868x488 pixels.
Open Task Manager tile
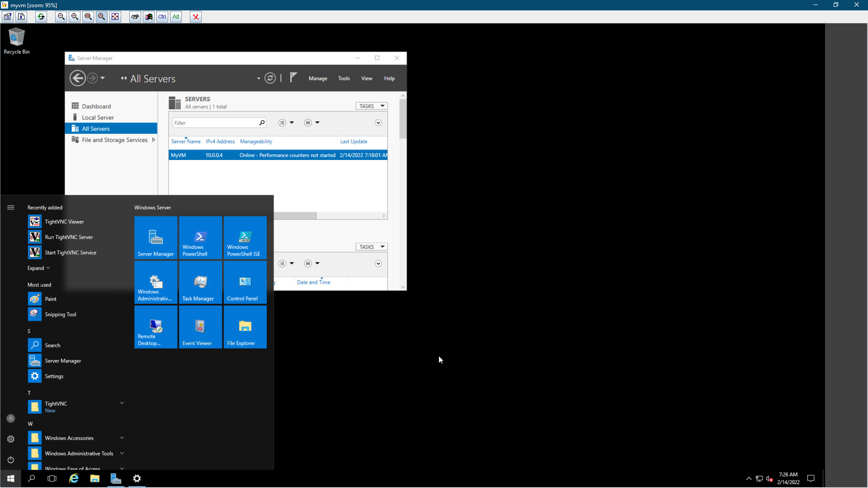[200, 282]
